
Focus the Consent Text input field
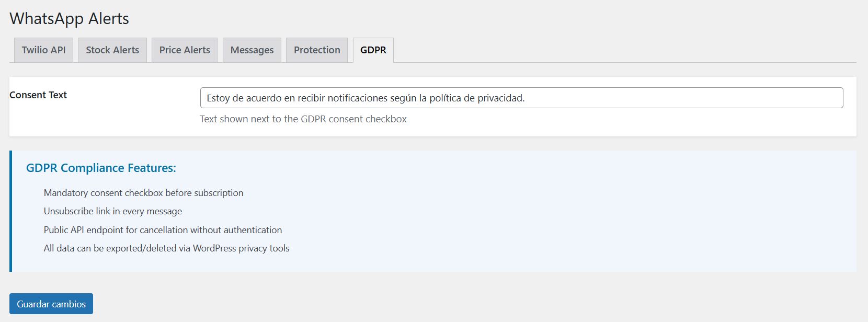tap(680, 98)
